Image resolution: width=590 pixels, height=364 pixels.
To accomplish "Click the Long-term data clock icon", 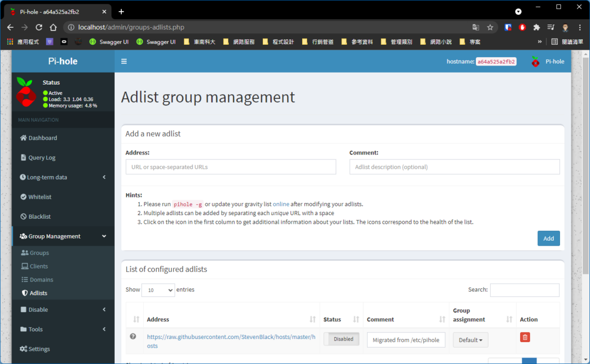I will tap(22, 177).
